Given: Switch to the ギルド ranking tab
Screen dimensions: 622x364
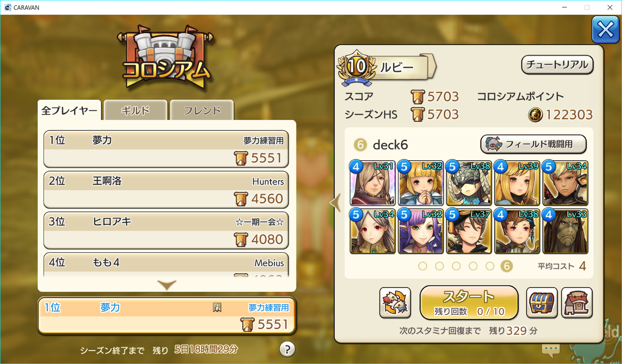Looking at the screenshot, I should coord(135,110).
